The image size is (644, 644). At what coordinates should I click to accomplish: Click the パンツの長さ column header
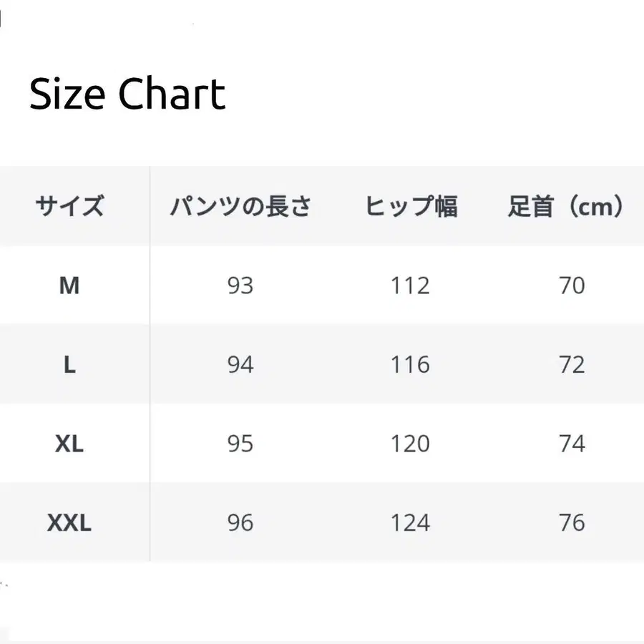coord(240,207)
